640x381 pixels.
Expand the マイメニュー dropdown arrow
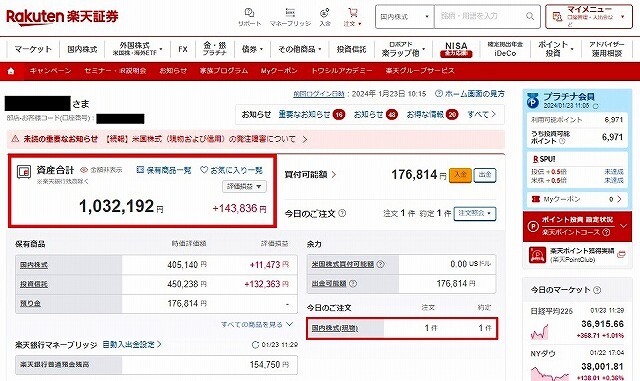[x=622, y=17]
